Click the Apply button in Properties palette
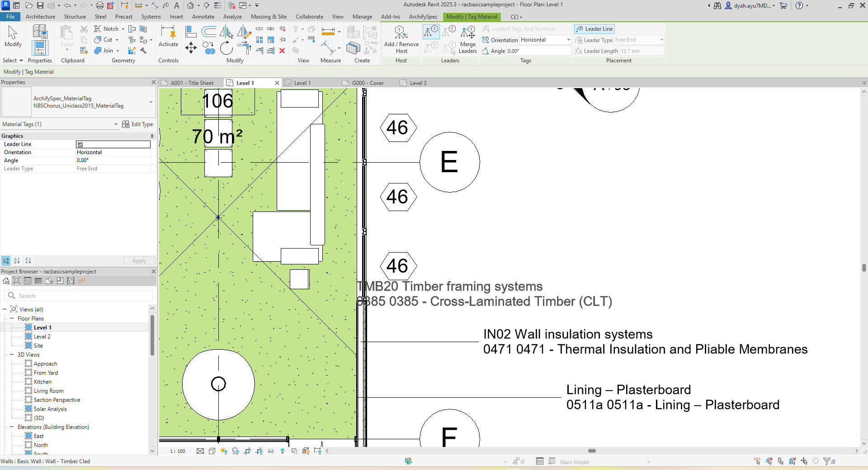Viewport: 868px width, 470px height. point(139,260)
